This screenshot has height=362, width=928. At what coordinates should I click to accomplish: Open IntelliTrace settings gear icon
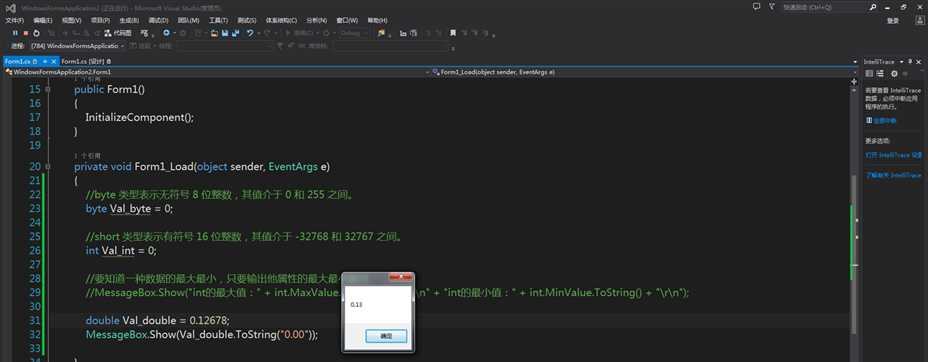coord(894,73)
